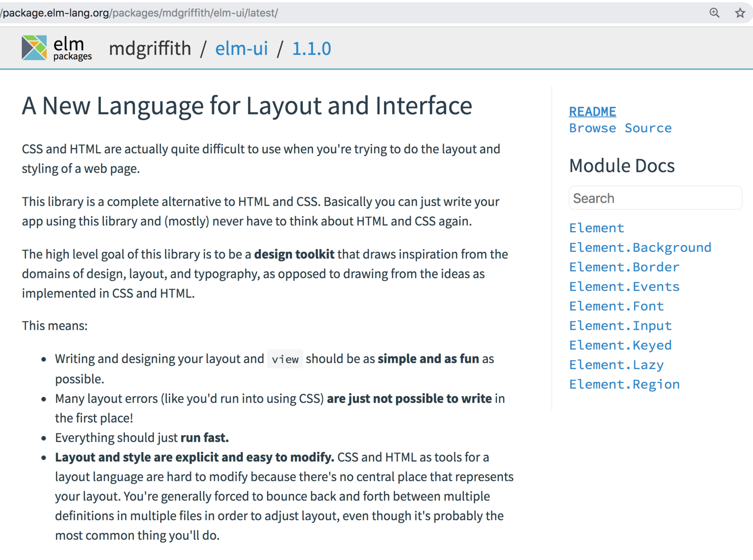753x560 pixels.
Task: Open the Element.Background module docs
Action: [x=640, y=247]
